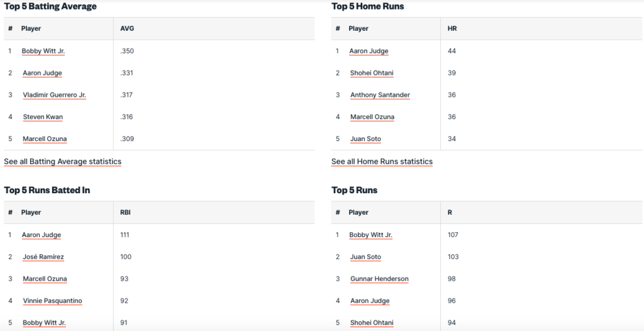The height and width of the screenshot is (331, 644).
Task: Click Shohei Ohtani in the Home Runs table
Action: pos(372,73)
